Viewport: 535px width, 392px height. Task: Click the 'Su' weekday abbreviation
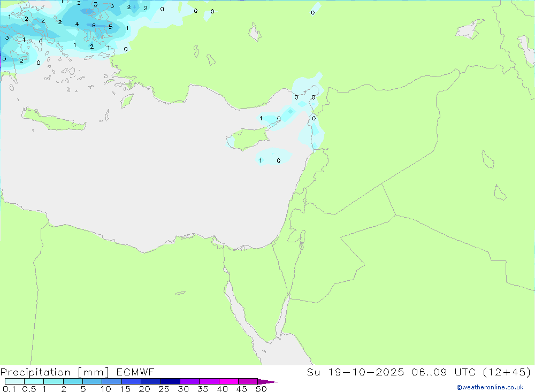click(x=313, y=372)
